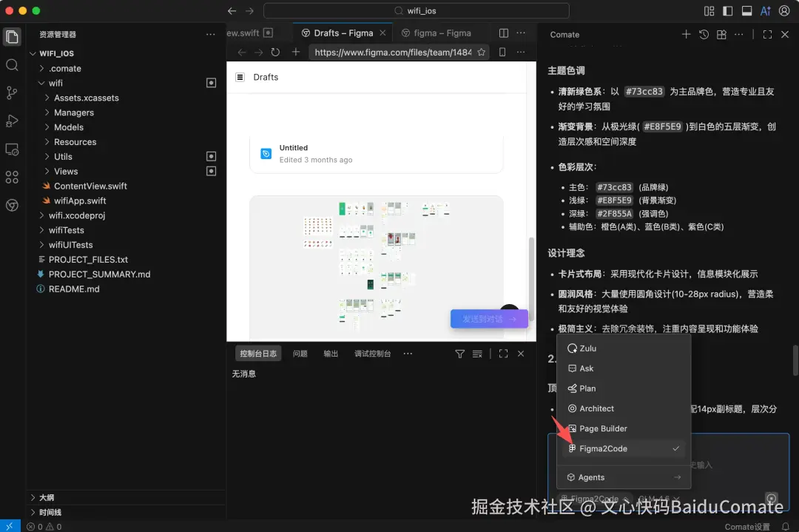Toggle primary sidebar visibility
This screenshot has height=532, width=799.
(x=728, y=10)
